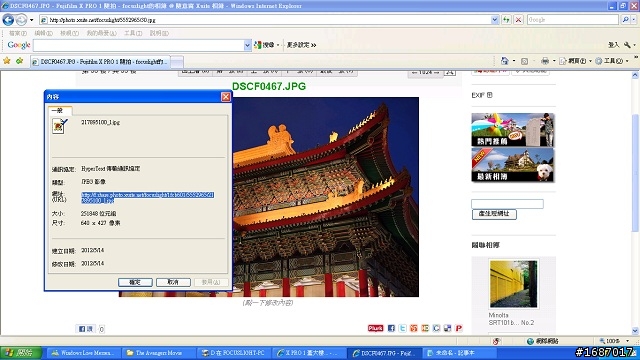Viewport: 640px width, 360px height.
Task: Open the 說明 (Help) menu
Action: 159,33
